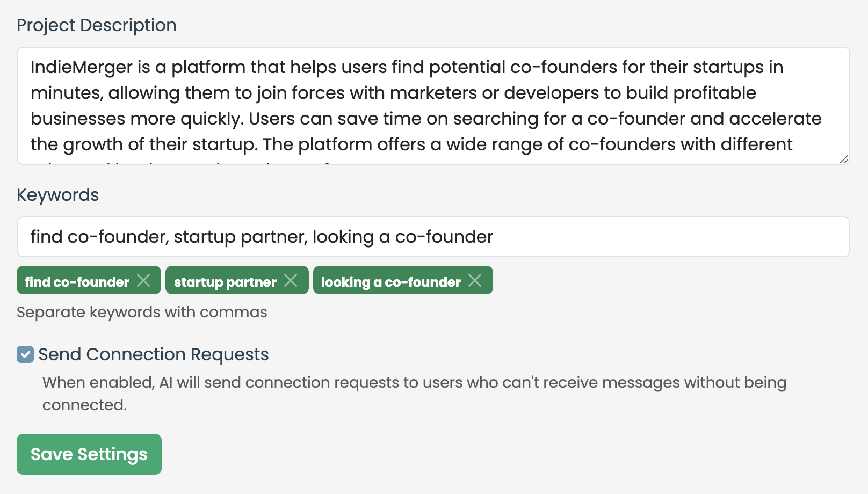Select the "find co-founder" tag chip label

click(77, 282)
